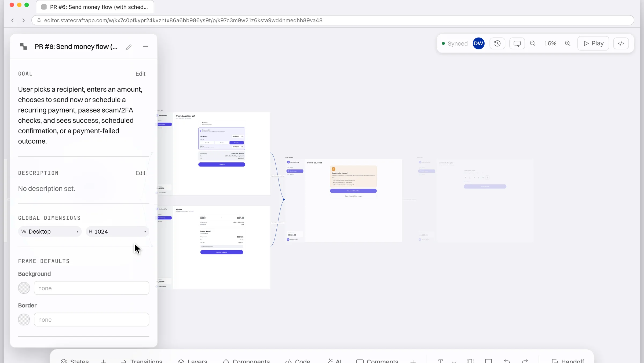The image size is (644, 363).
Task: Switch to the Transitions tab
Action: 141,361
